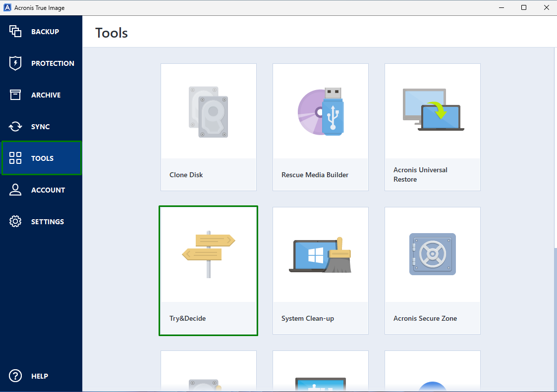Click the System Clean-up broom icon
Image resolution: width=557 pixels, height=392 pixels.
(320, 254)
